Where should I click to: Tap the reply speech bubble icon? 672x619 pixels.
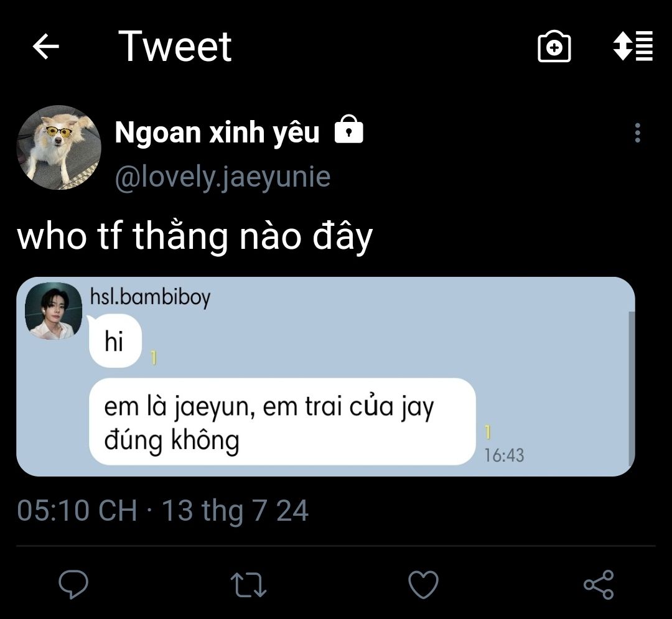[x=73, y=584]
